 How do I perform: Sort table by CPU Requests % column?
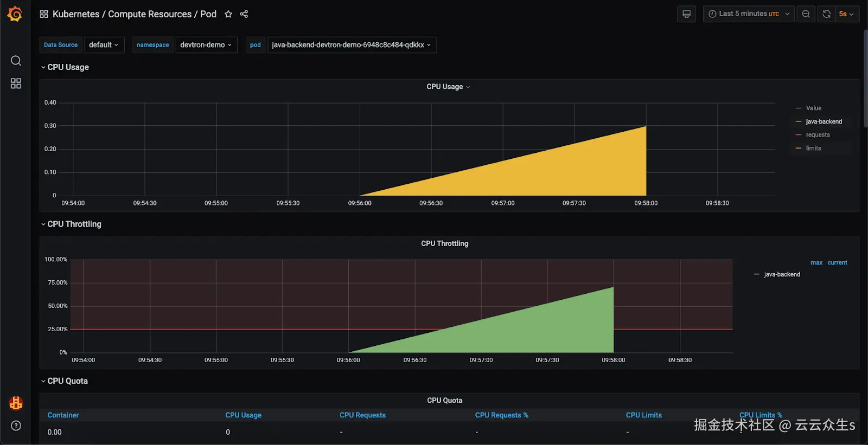pyautogui.click(x=502, y=415)
